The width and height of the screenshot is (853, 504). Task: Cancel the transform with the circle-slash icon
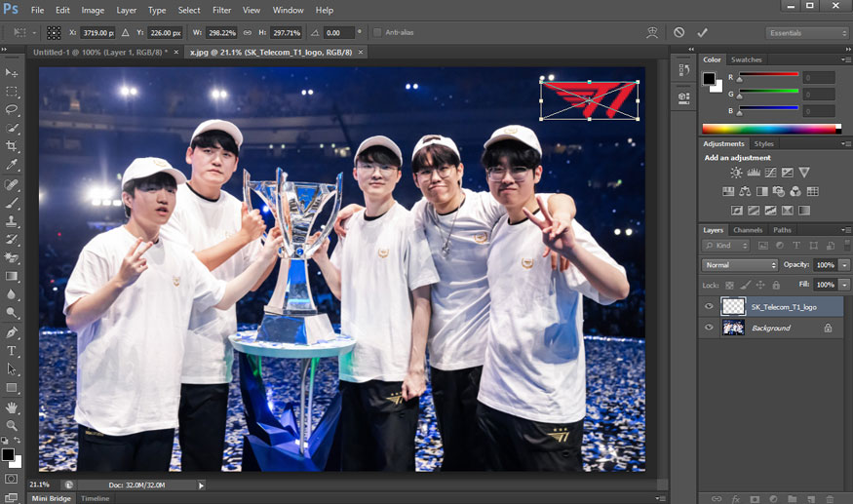679,32
